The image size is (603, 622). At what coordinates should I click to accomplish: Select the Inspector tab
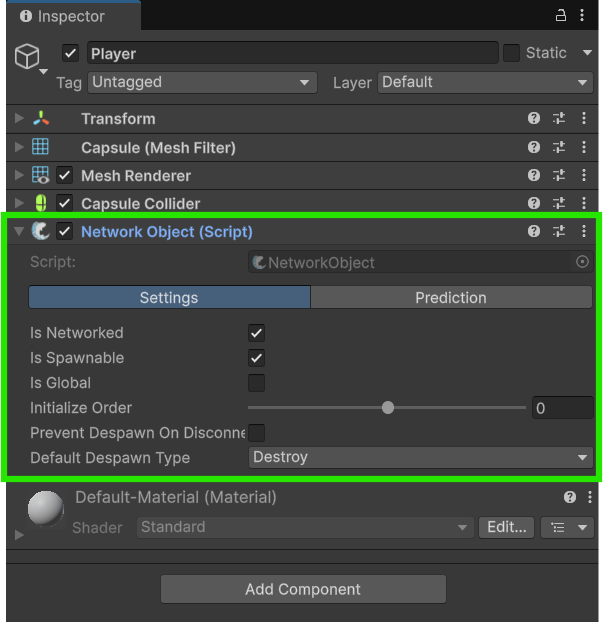click(x=74, y=16)
